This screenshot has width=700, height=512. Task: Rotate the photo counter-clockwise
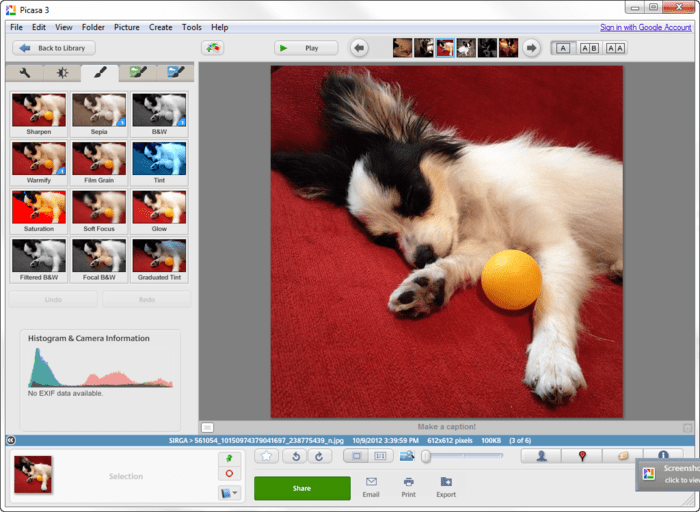click(x=294, y=456)
